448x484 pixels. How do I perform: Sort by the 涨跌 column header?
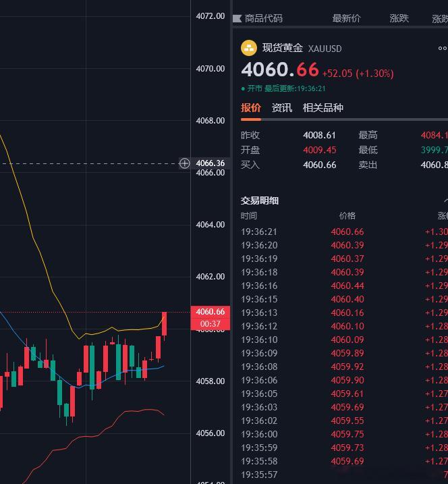click(399, 18)
